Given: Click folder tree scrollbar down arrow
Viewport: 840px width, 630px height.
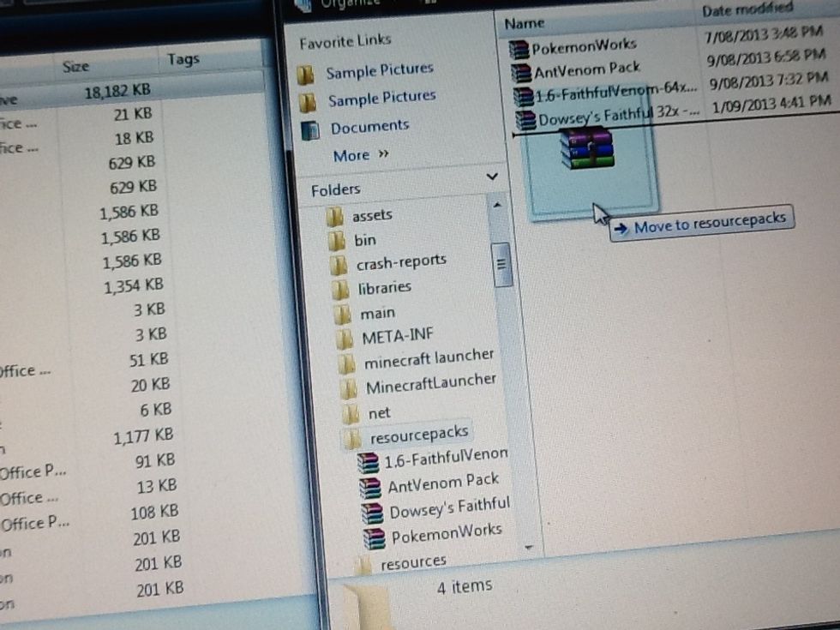Looking at the screenshot, I should (530, 547).
